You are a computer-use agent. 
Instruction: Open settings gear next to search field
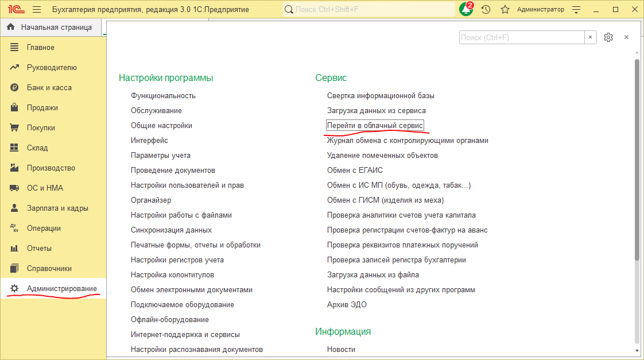click(608, 37)
